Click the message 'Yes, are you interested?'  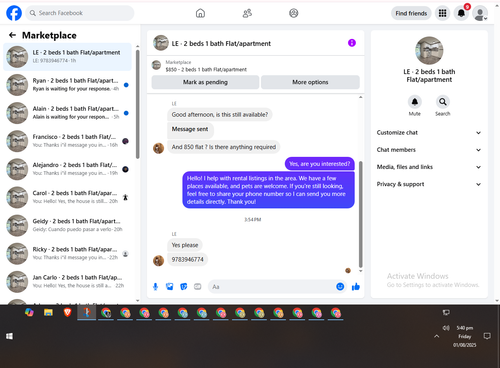pyautogui.click(x=320, y=164)
